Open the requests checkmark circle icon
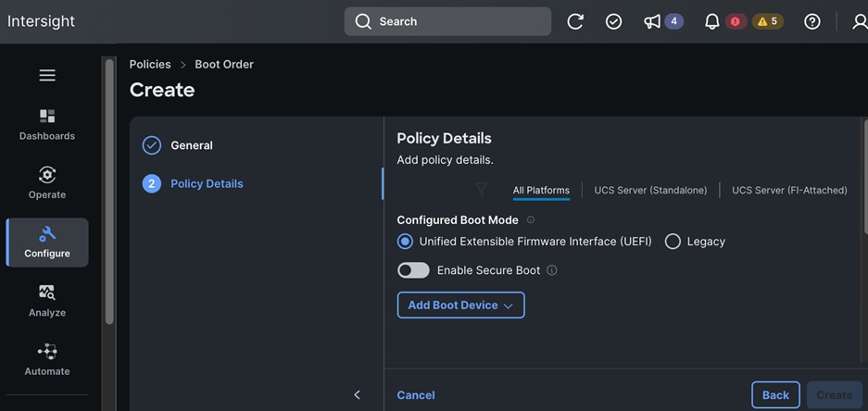868x411 pixels. tap(613, 21)
